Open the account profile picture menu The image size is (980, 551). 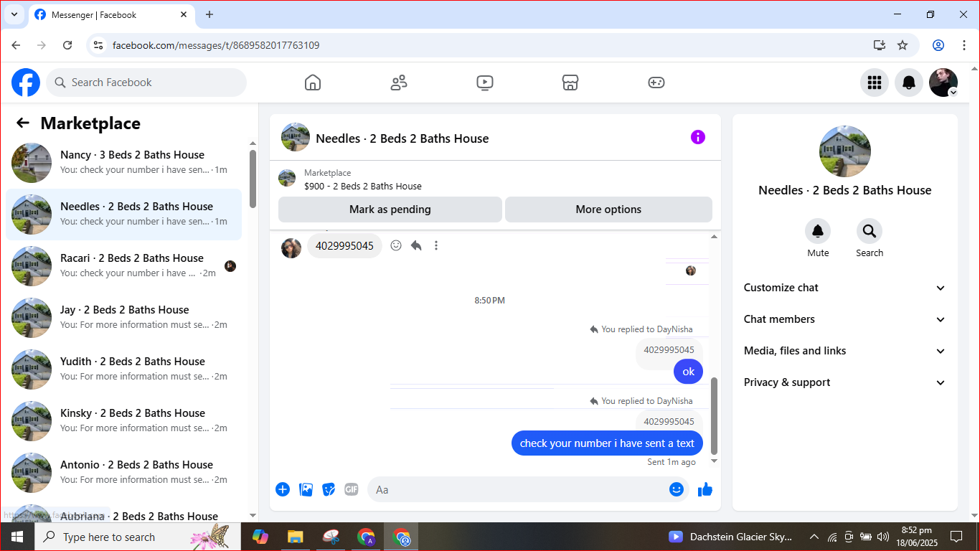943,83
